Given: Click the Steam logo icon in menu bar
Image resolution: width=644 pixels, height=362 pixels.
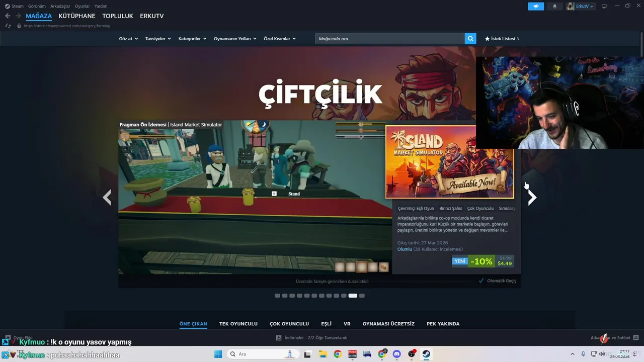Looking at the screenshot, I should (7, 6).
